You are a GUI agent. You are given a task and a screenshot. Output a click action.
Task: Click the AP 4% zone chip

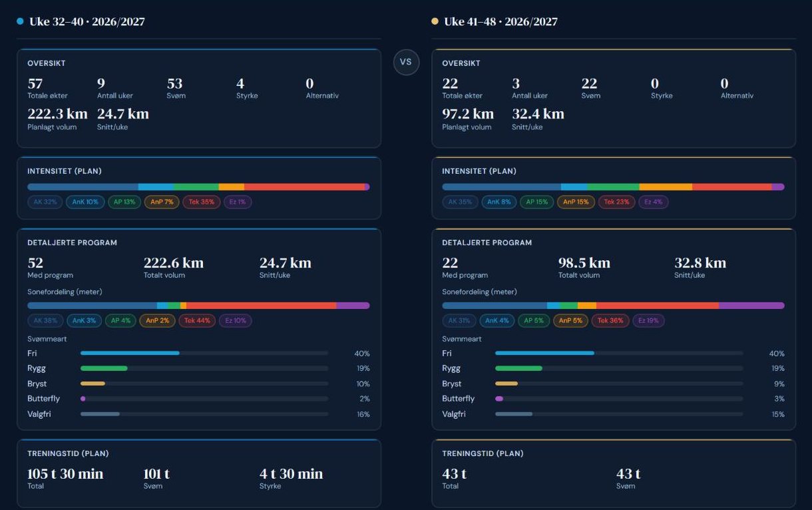coord(120,320)
